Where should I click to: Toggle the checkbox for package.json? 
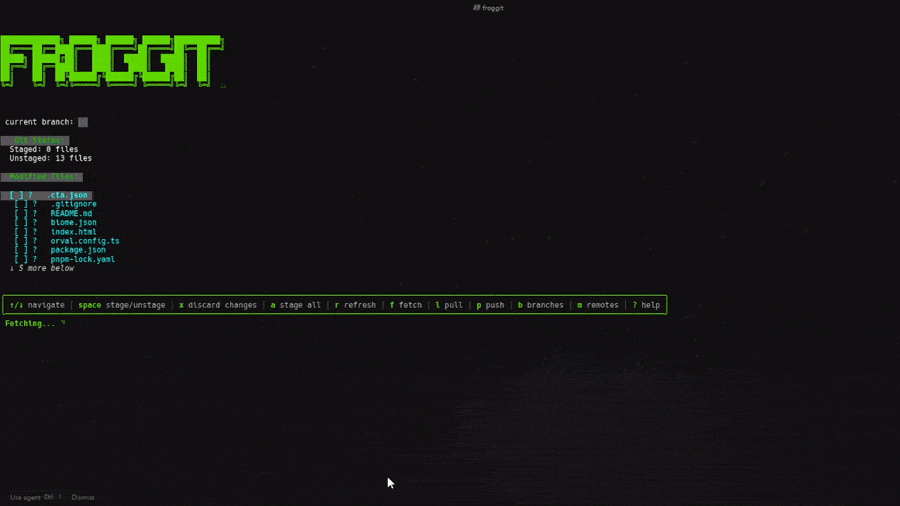21,250
